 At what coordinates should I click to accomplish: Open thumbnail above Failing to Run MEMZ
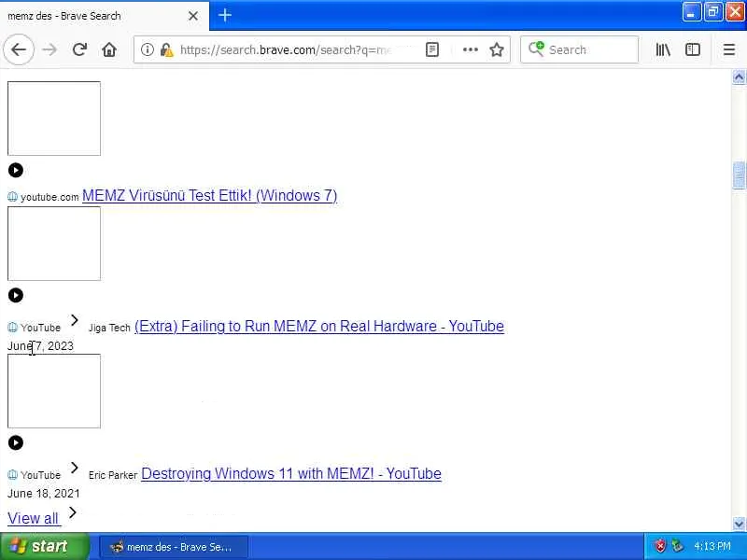click(54, 244)
